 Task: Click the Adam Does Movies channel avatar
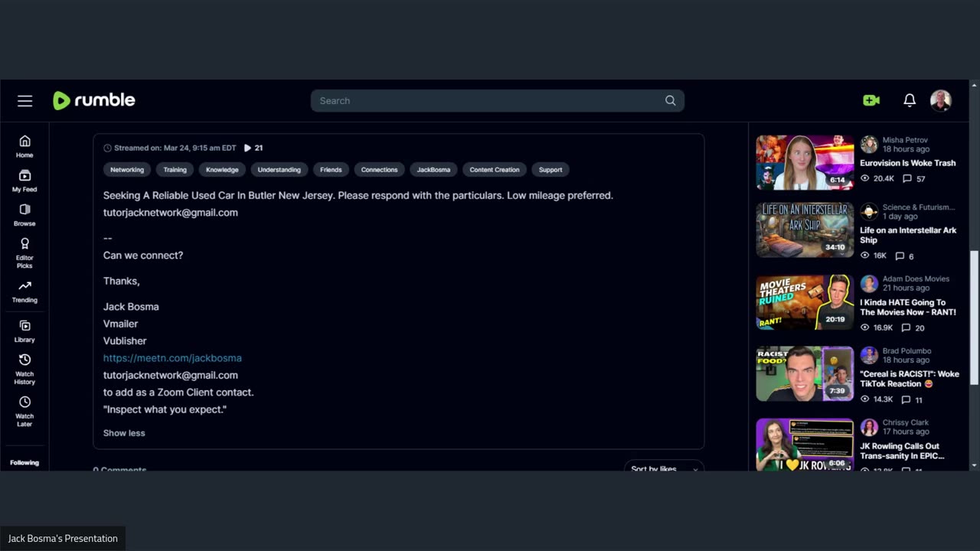click(x=868, y=284)
